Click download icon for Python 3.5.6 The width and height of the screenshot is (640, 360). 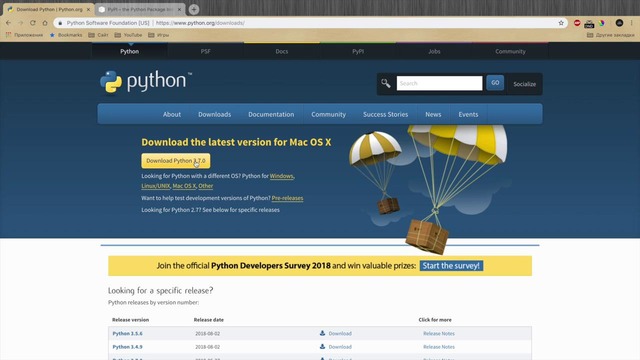click(322, 333)
